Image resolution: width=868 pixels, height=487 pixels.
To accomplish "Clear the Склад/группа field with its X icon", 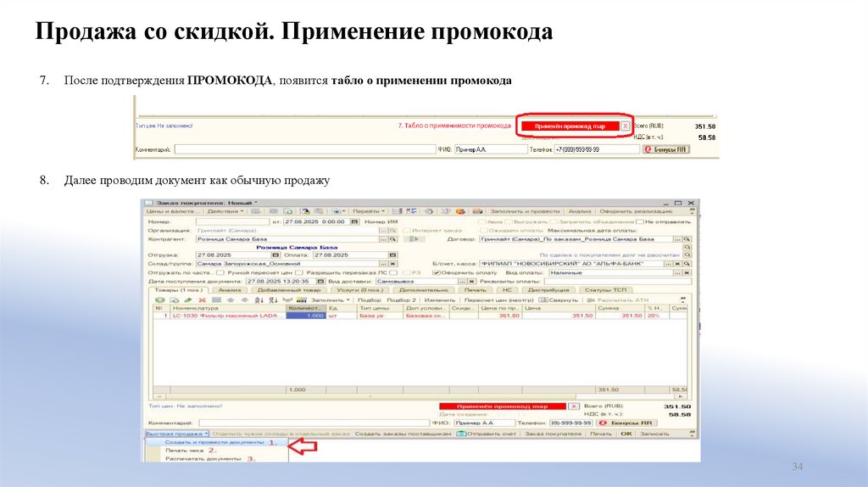I will coord(392,264).
